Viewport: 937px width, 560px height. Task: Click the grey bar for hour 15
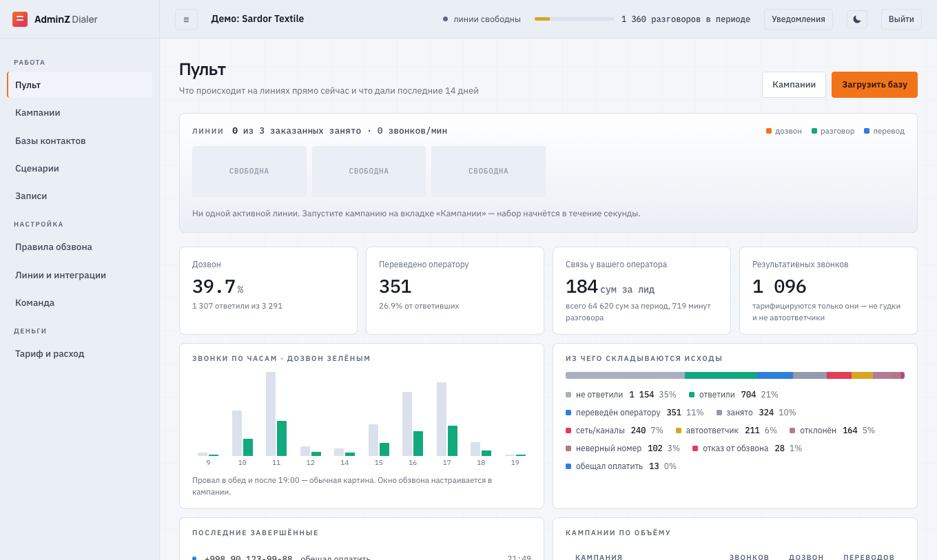pos(373,440)
